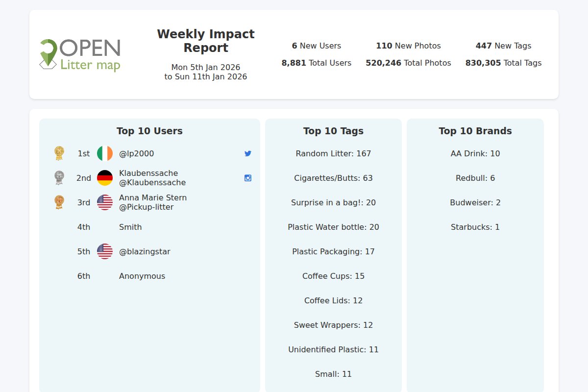Click the Weekly Impact Report heading
Viewport: 588px width, 392px height.
click(x=206, y=41)
